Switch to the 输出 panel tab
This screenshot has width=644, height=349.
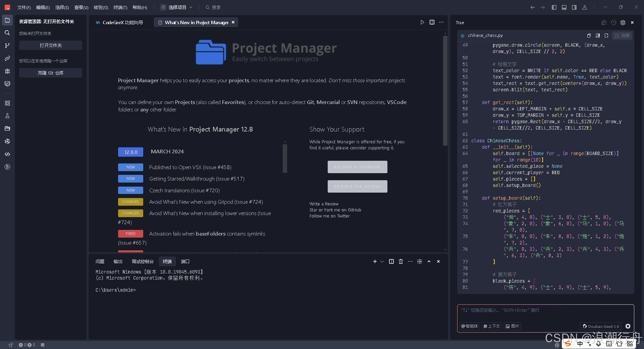click(x=118, y=261)
